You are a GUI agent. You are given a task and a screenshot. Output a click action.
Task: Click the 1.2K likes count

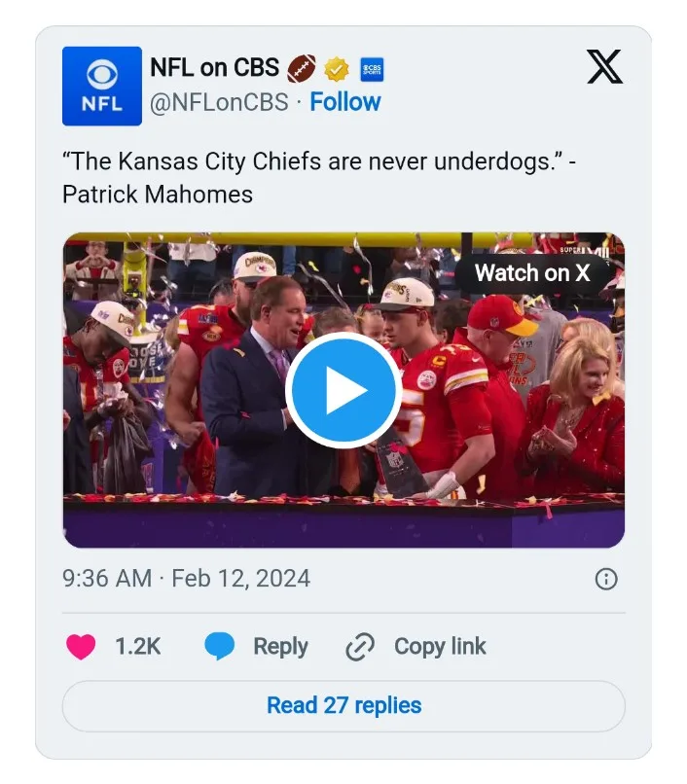[x=137, y=647]
